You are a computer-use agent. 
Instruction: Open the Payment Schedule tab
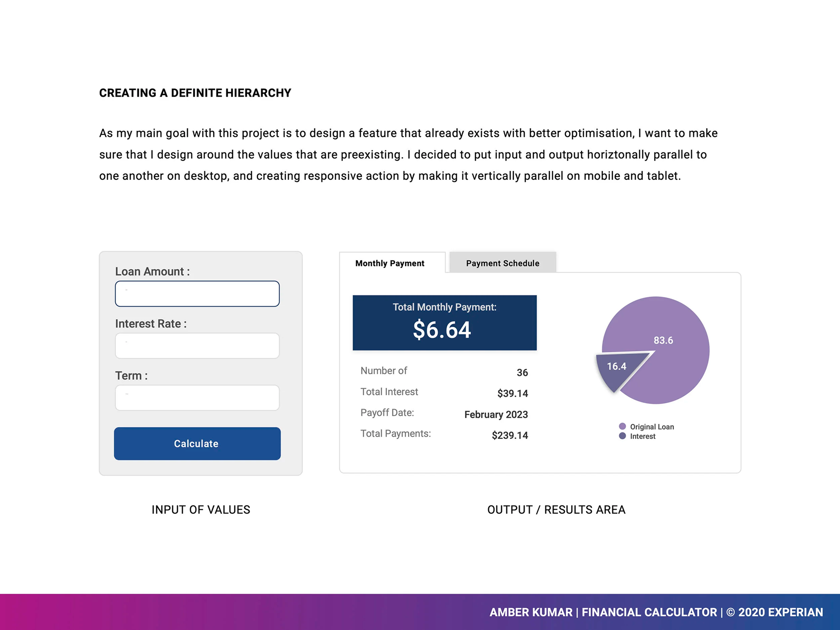502,263
